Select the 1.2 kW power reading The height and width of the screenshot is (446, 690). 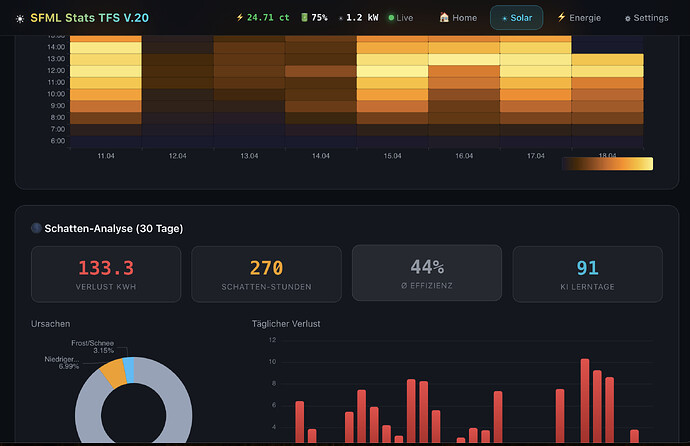point(362,18)
